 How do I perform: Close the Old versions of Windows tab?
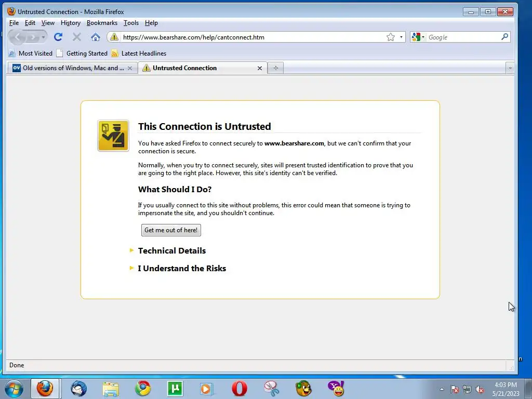point(129,68)
